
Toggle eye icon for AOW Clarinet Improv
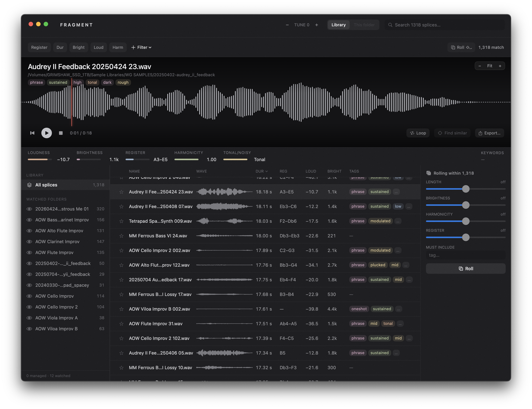point(29,242)
